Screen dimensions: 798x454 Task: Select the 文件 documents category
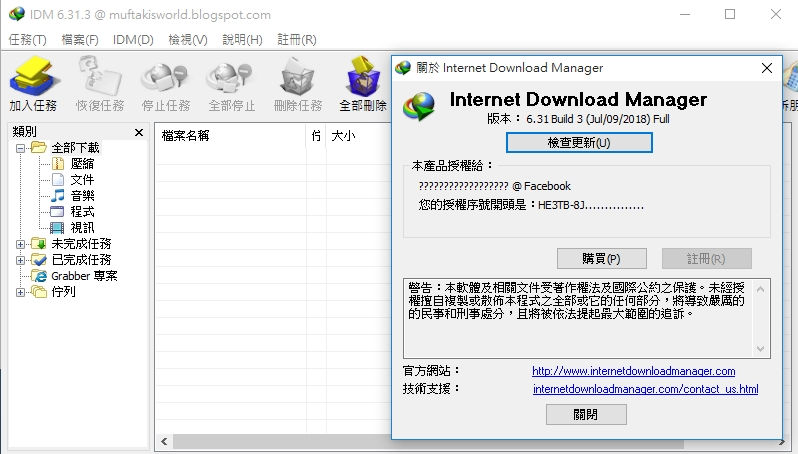82,180
